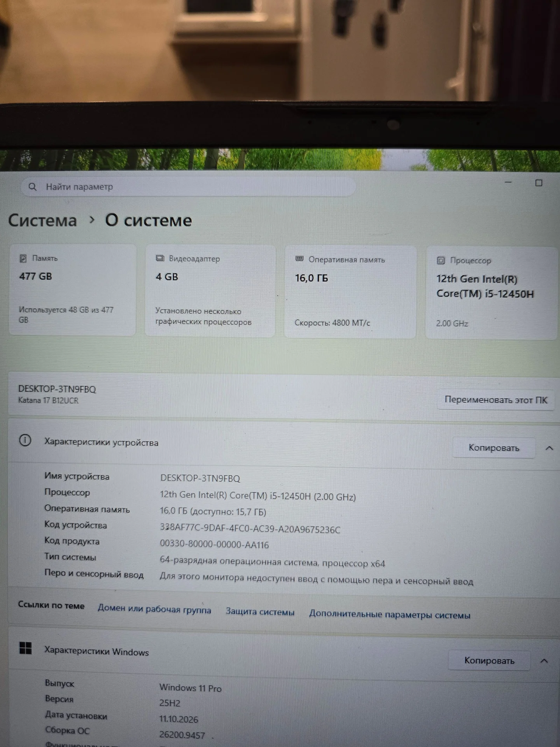The width and height of the screenshot is (560, 747).
Task: Focus the Найти параметр search field
Action: click(188, 187)
